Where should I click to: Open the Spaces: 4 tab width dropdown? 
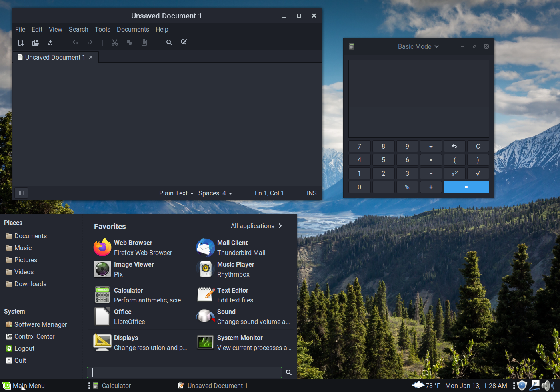point(215,193)
